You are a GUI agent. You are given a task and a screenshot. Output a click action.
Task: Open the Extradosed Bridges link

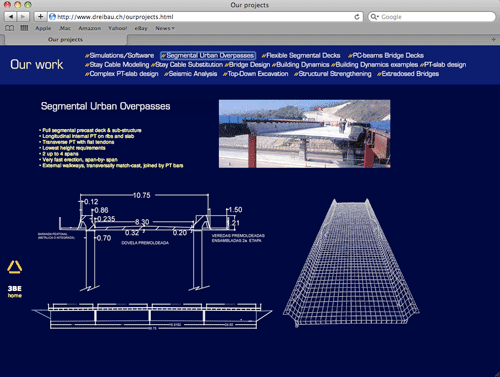(408, 74)
